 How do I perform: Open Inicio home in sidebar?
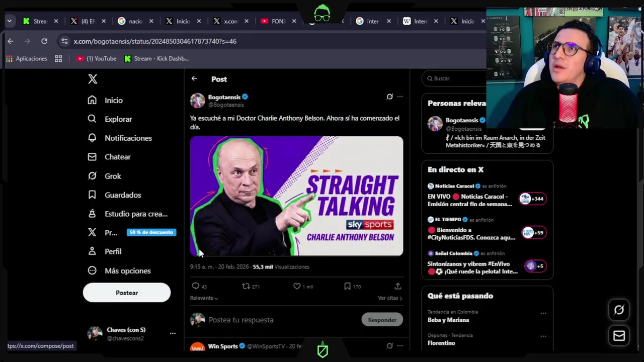tap(105, 100)
